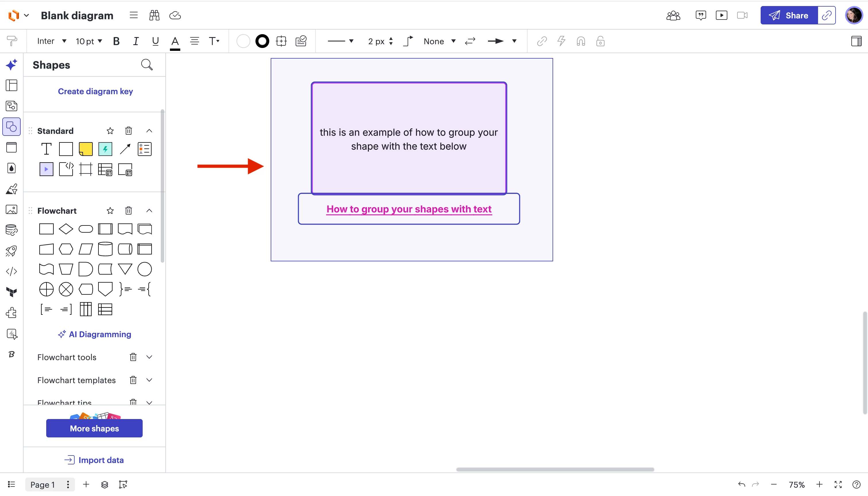Click the search shapes magnifier icon

[x=147, y=65]
